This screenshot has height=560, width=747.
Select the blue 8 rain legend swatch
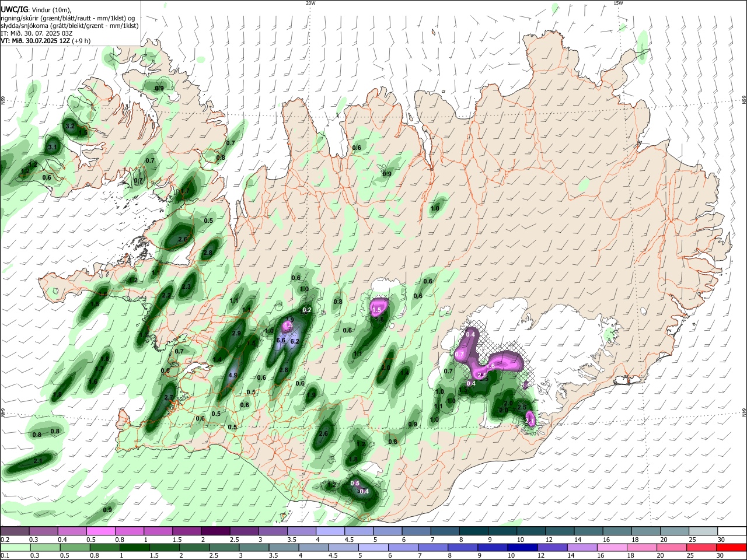[463, 547]
